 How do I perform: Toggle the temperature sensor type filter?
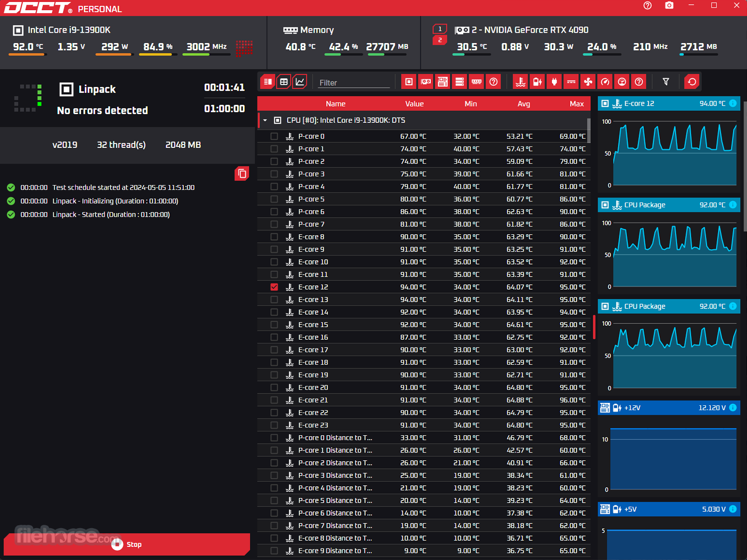pos(520,82)
